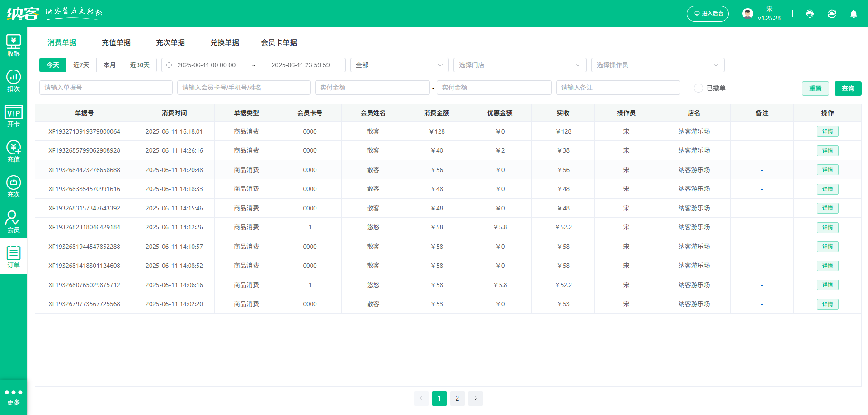This screenshot has height=415, width=868.
Task: Click order number XF1932685799062908928
Action: (85, 150)
